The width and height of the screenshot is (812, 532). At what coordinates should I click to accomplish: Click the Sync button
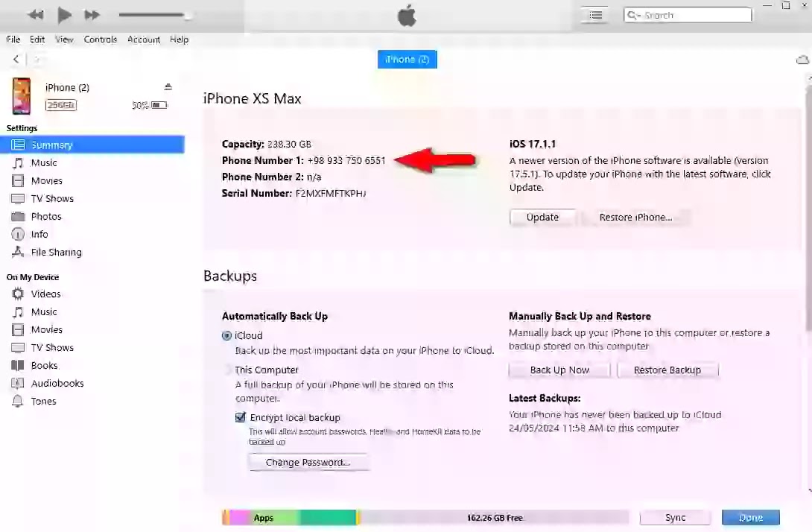[x=675, y=518]
